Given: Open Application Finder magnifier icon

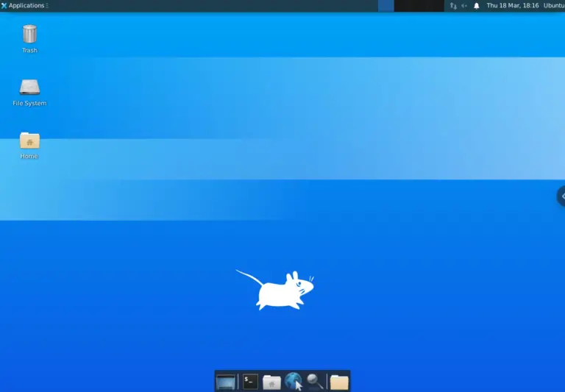Looking at the screenshot, I should click(x=315, y=382).
